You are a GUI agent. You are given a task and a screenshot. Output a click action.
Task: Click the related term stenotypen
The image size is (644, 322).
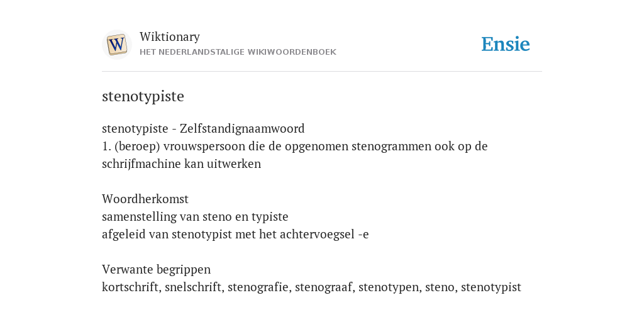tap(389, 287)
